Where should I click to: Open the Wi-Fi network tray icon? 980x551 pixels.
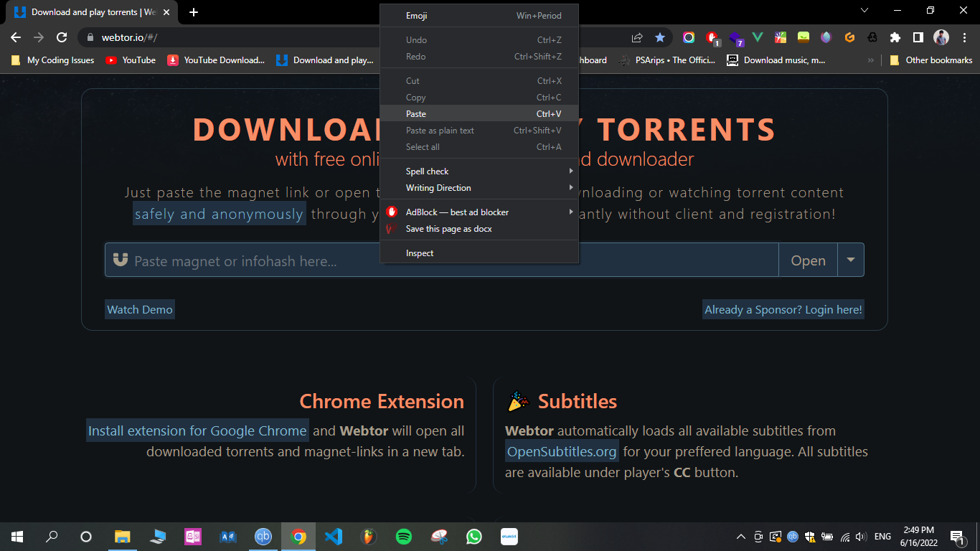(845, 537)
